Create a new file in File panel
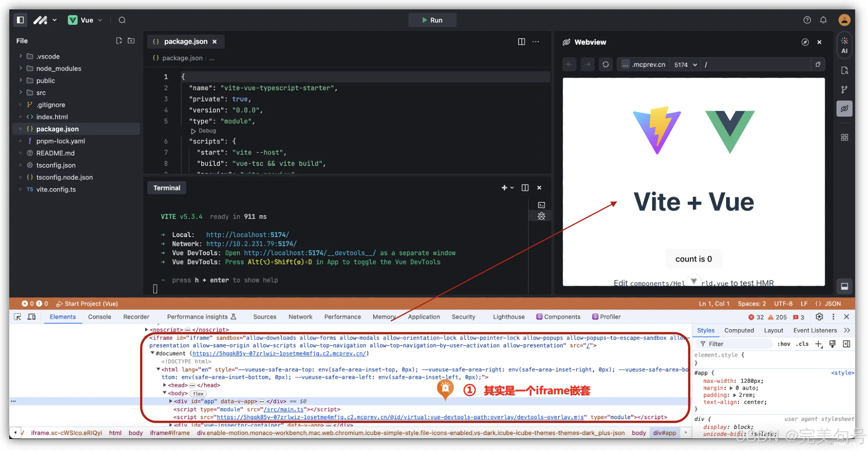 pyautogui.click(x=119, y=41)
